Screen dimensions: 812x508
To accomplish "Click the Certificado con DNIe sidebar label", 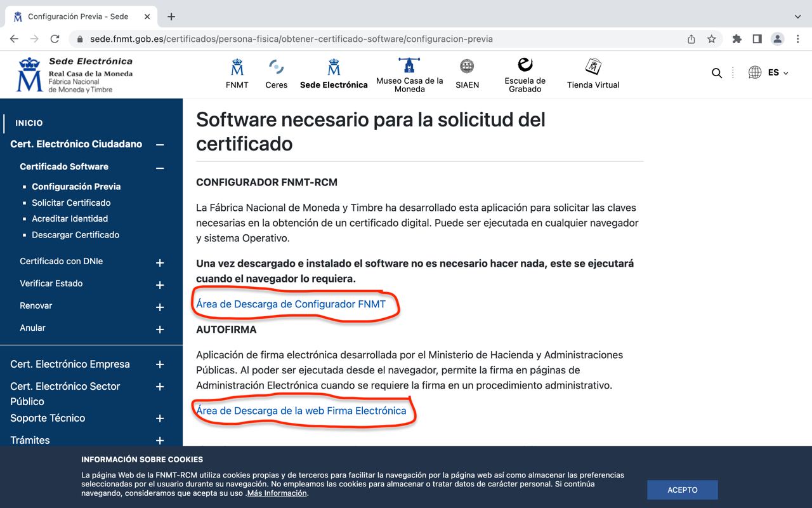I will click(x=61, y=261).
